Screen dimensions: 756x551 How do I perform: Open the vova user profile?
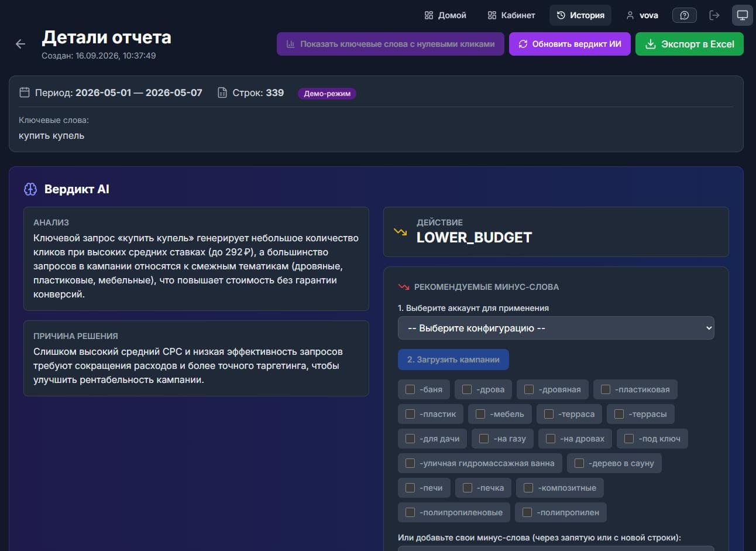[642, 15]
